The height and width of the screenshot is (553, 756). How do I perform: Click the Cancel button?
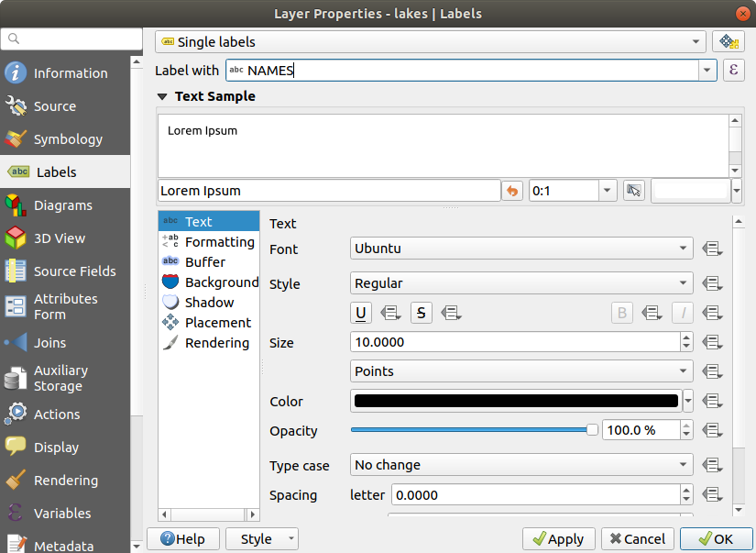(x=638, y=539)
